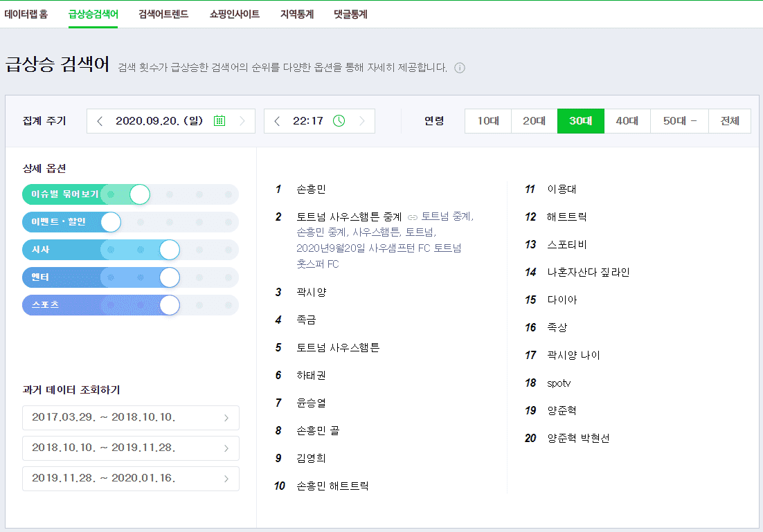Image resolution: width=763 pixels, height=532 pixels.
Task: Select the 20대 age group
Action: click(535, 120)
